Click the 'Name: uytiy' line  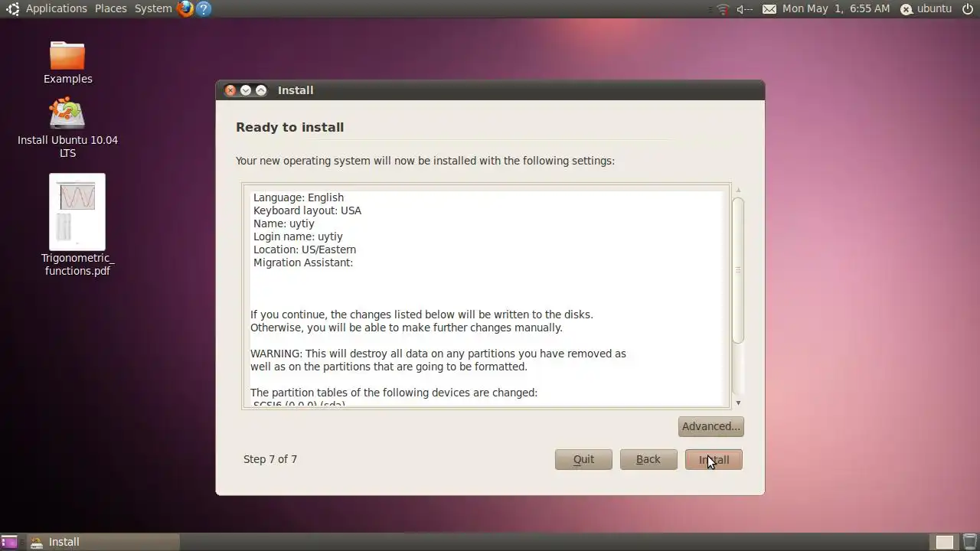click(x=284, y=223)
